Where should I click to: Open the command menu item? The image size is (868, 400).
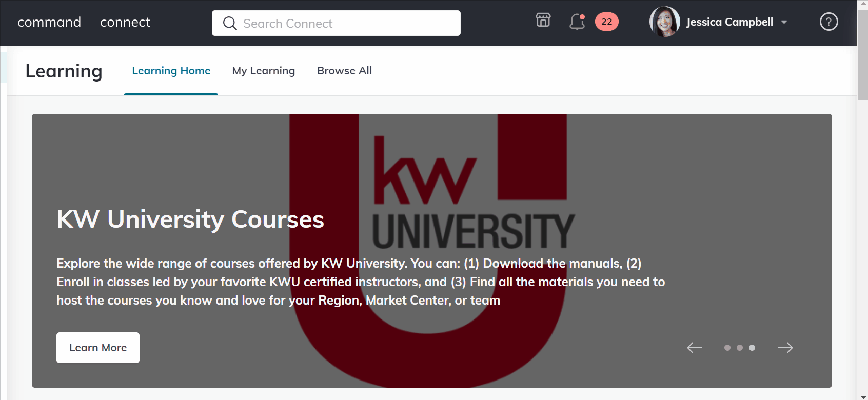point(49,22)
